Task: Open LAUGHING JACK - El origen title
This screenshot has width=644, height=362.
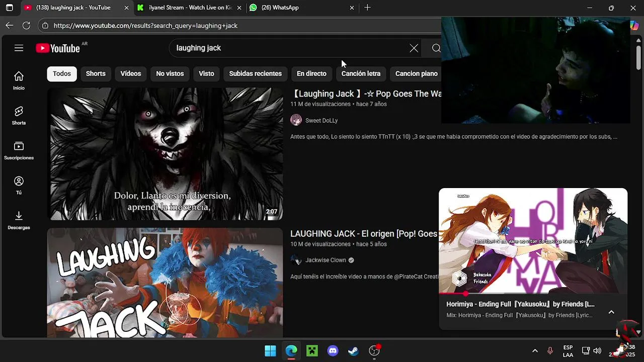Action: pos(364,234)
